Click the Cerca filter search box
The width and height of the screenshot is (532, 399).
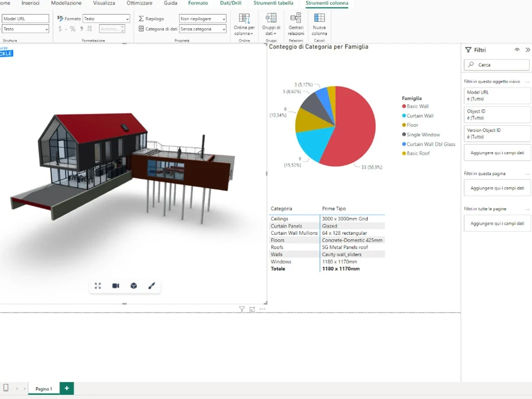[x=497, y=65]
